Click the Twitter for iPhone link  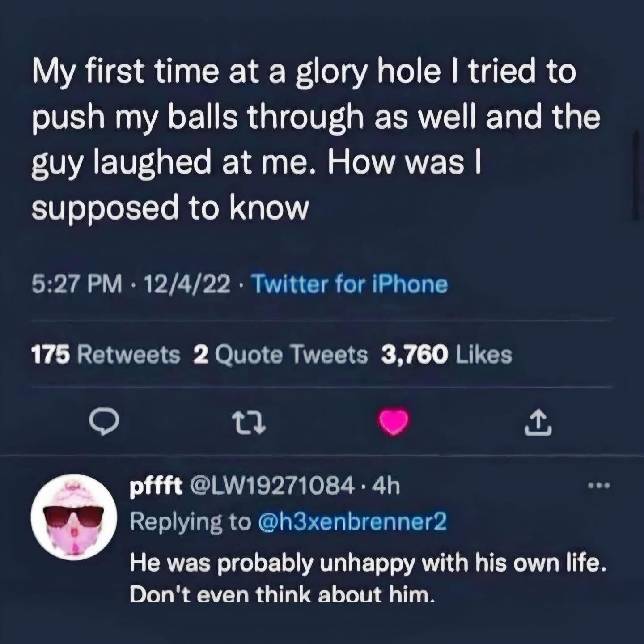349,284
